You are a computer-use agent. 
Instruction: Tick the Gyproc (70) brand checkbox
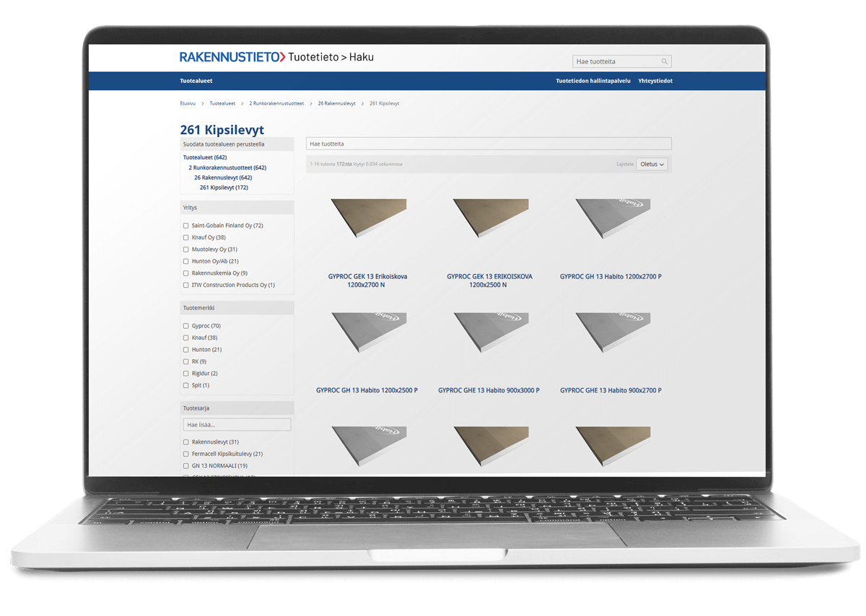pyautogui.click(x=185, y=326)
